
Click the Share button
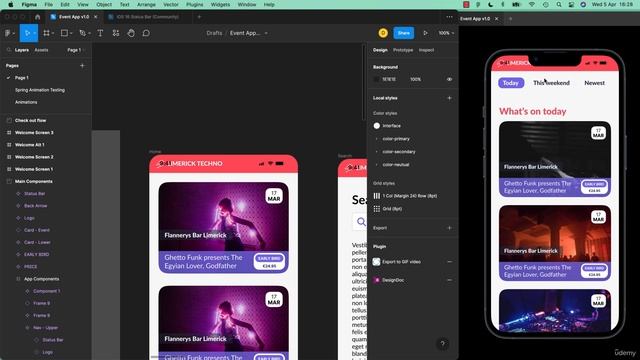(404, 33)
